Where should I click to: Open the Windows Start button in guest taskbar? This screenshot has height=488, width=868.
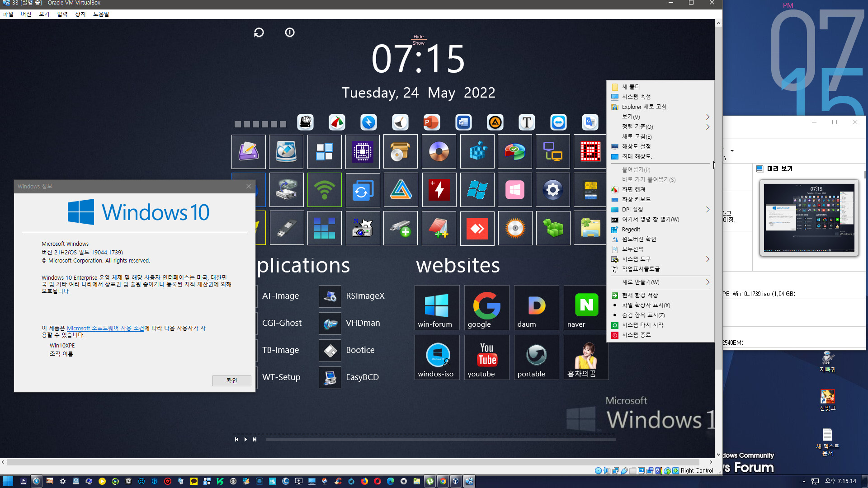click(x=8, y=481)
